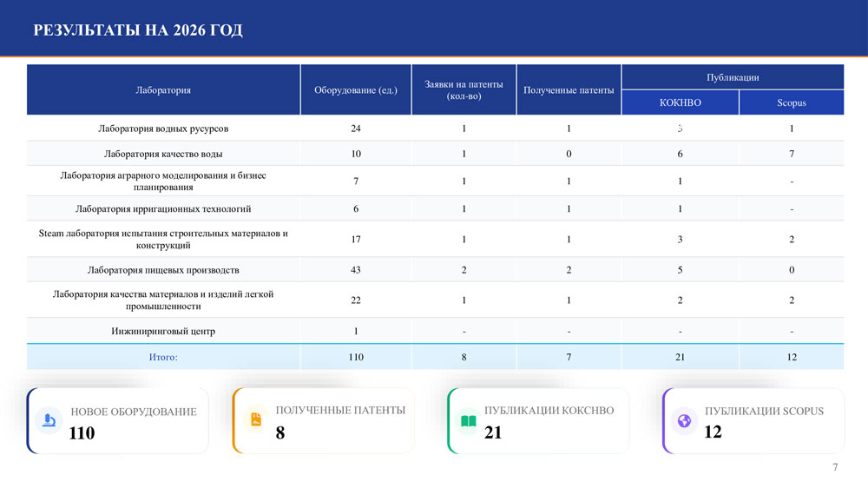This screenshot has height=488, width=868.
Task: Click the Инжиниринговый центр row label
Action: point(163,331)
